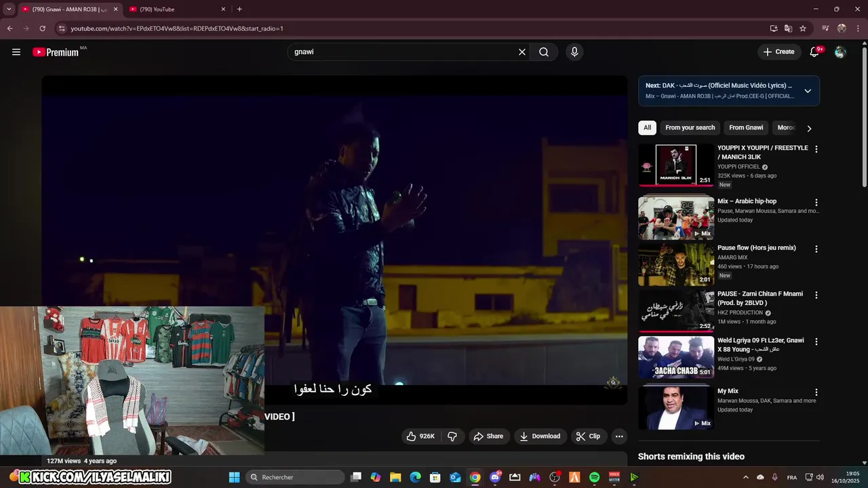Screen dimensions: 868x488
Task: Open Weld Lgriya 09 Ft Lz3er title
Action: (x=761, y=345)
